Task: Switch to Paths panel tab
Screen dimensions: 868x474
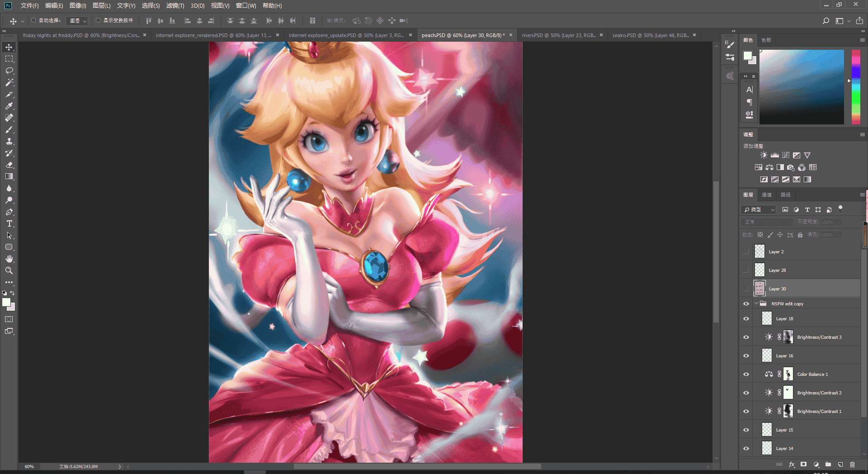Action: [786, 194]
